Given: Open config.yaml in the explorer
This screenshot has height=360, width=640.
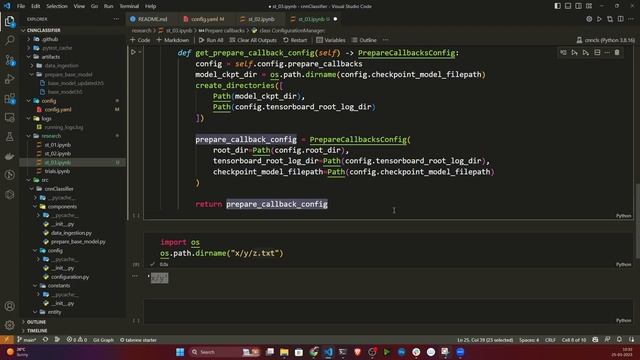Looking at the screenshot, I should pyautogui.click(x=58, y=109).
